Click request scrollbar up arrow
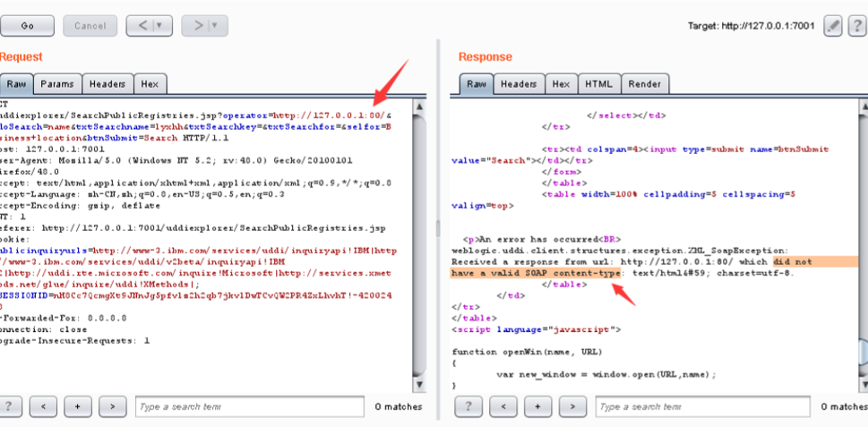The image size is (868, 427). coord(419,107)
